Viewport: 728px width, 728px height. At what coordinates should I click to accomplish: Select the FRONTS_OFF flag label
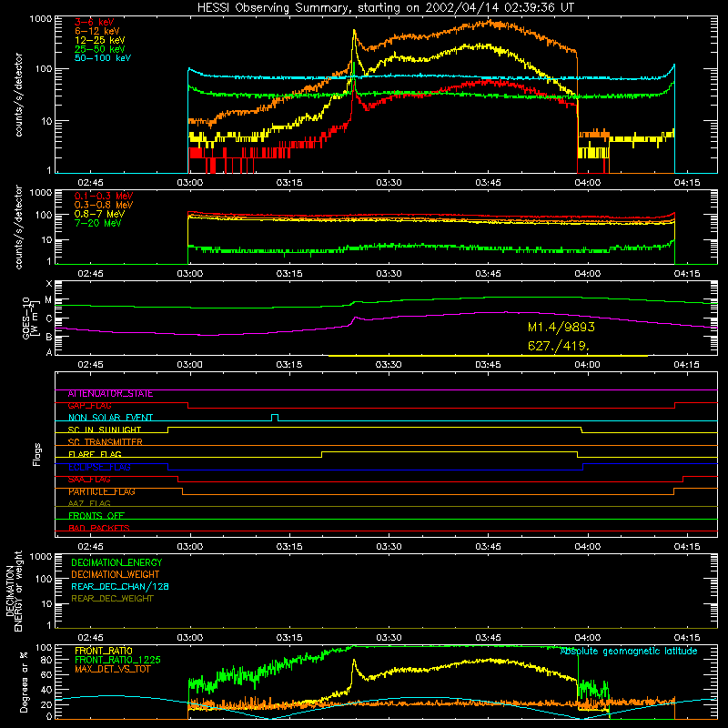(x=96, y=516)
